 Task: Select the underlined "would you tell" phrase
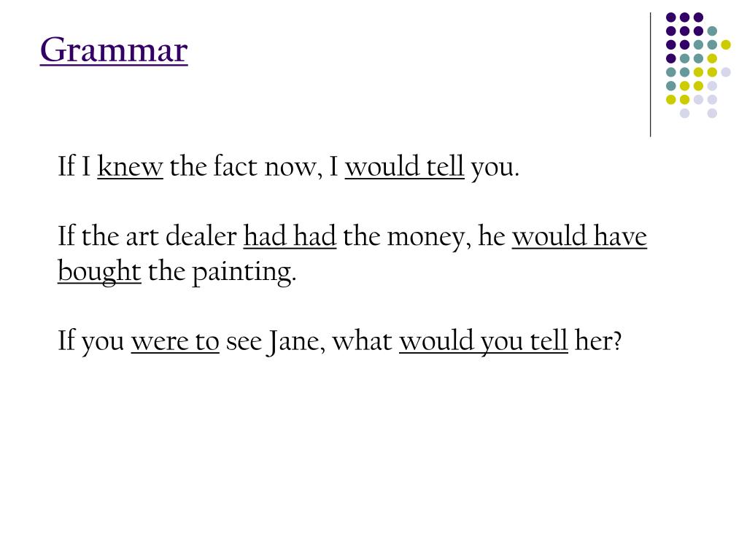pos(484,341)
